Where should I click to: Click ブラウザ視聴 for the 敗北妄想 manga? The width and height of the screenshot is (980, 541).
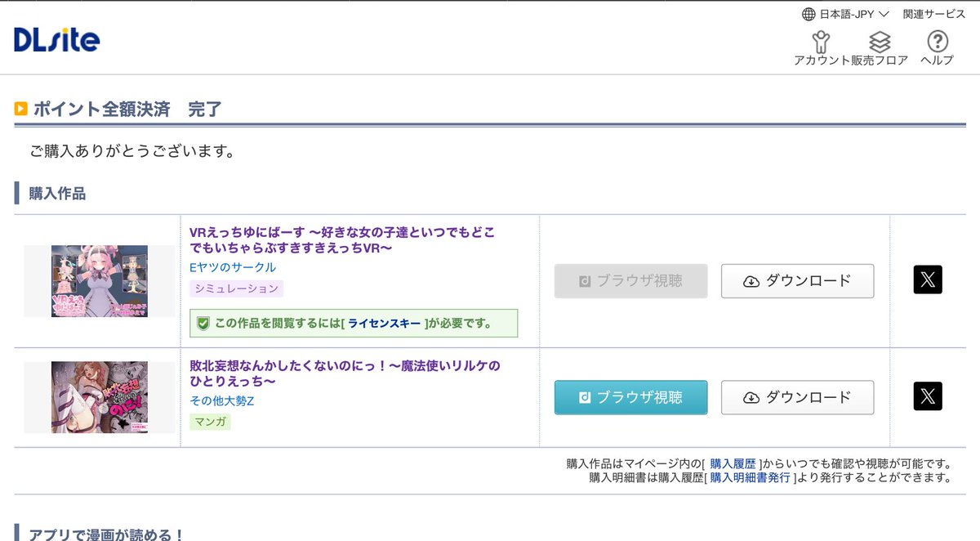[630, 397]
